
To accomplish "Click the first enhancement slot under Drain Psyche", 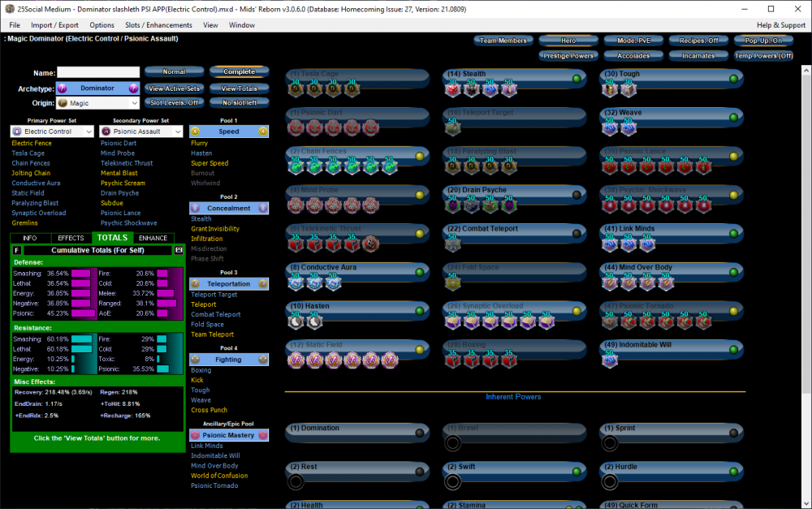I will (452, 206).
